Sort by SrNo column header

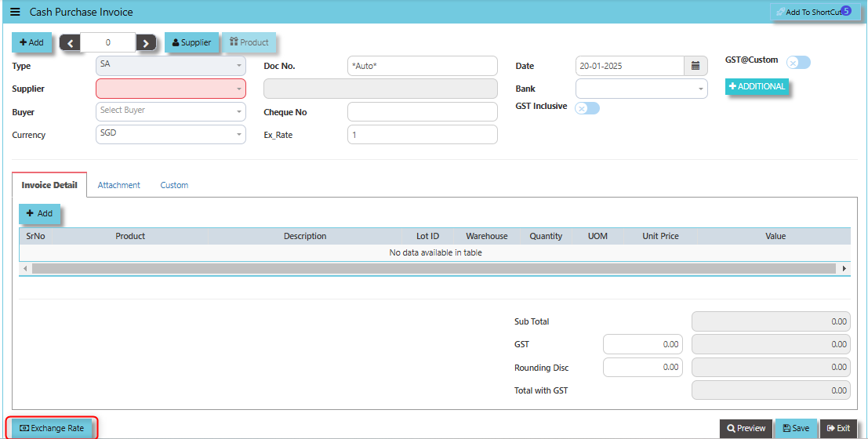pyautogui.click(x=35, y=236)
